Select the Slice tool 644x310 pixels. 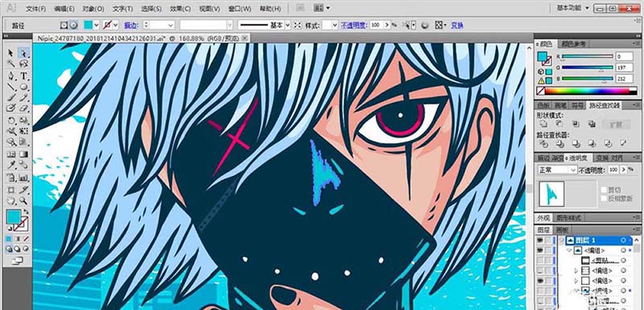(x=24, y=190)
